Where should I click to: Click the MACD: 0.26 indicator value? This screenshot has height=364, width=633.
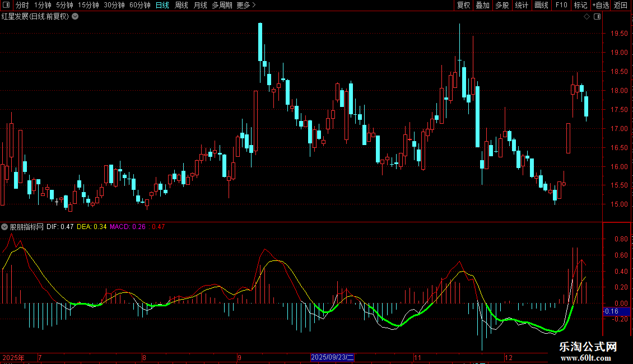point(128,227)
